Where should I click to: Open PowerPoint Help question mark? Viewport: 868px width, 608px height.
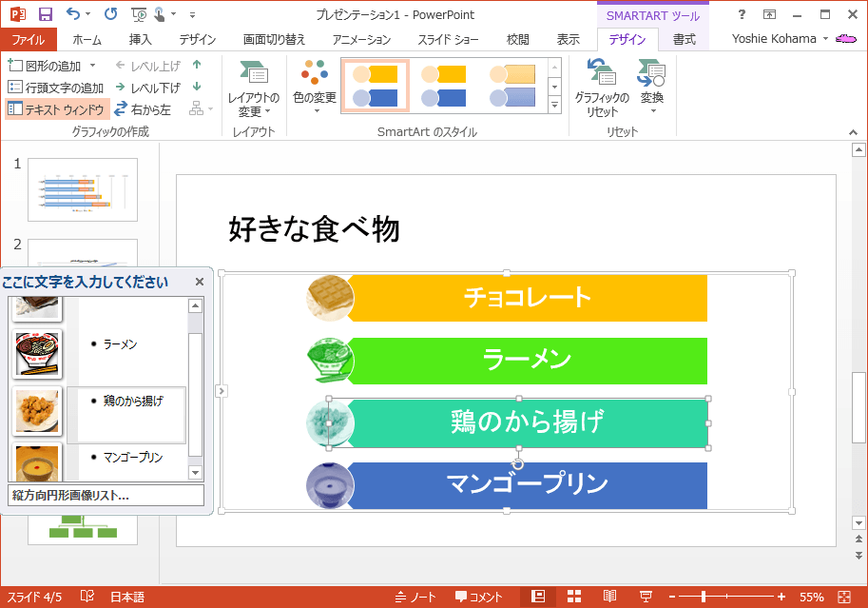point(742,14)
